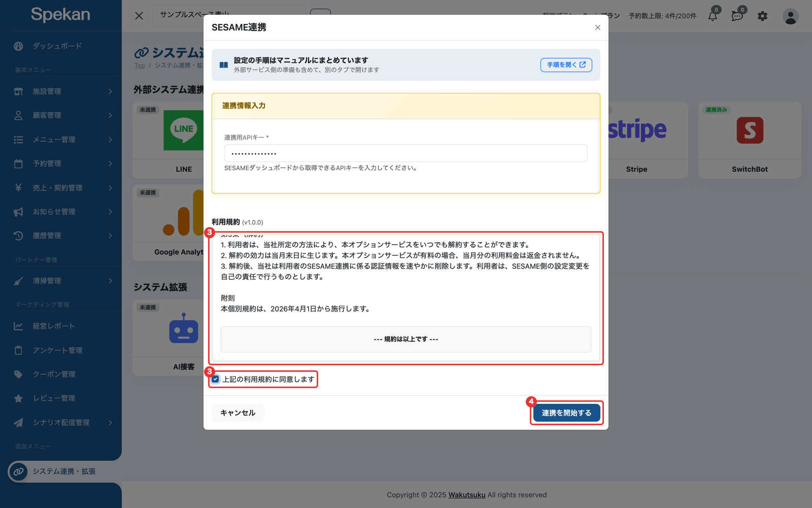Open Wakutsuku footer link
The width and height of the screenshot is (812, 508).
click(x=467, y=495)
